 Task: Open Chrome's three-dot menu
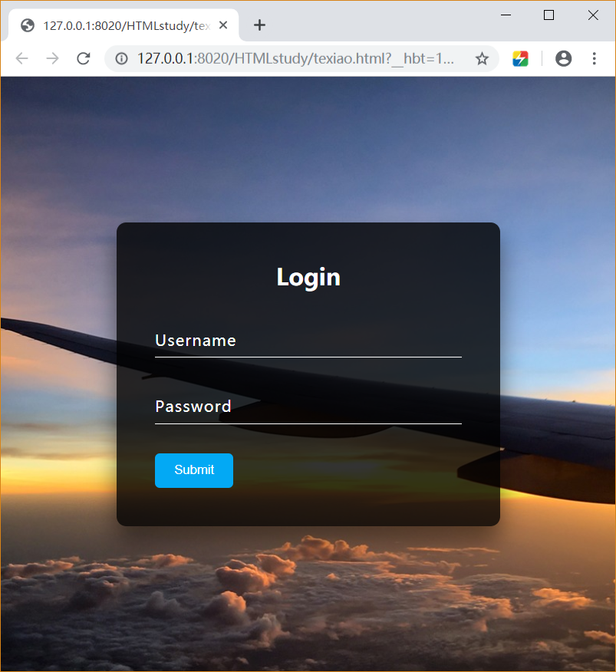tap(594, 58)
